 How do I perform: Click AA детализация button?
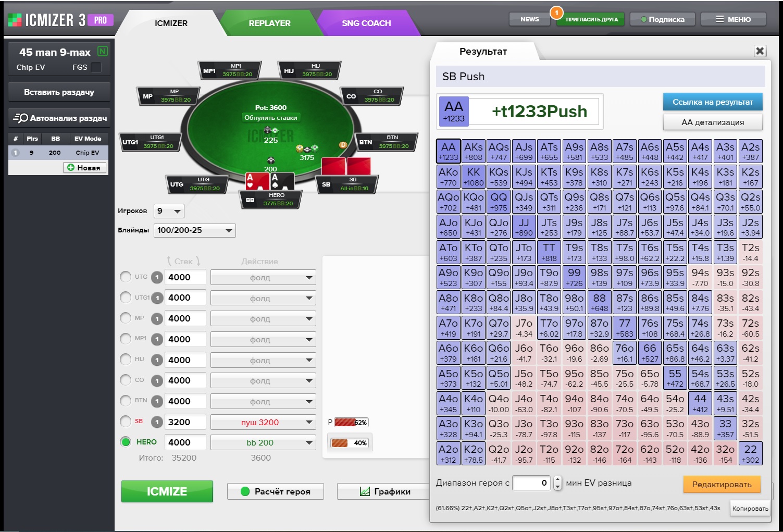712,122
